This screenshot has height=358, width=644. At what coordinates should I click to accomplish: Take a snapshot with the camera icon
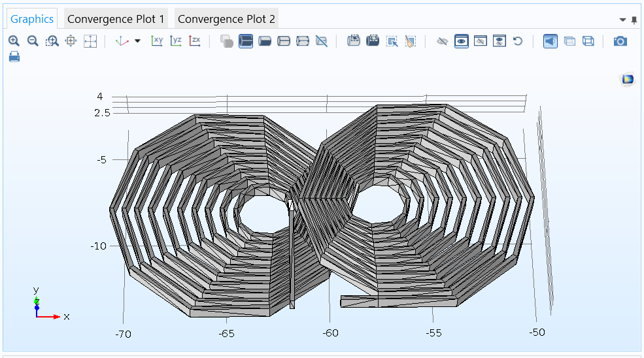(x=620, y=41)
